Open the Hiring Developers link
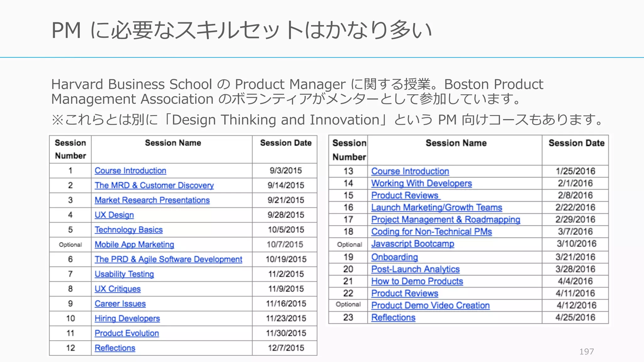This screenshot has height=362, width=644. pos(127,318)
